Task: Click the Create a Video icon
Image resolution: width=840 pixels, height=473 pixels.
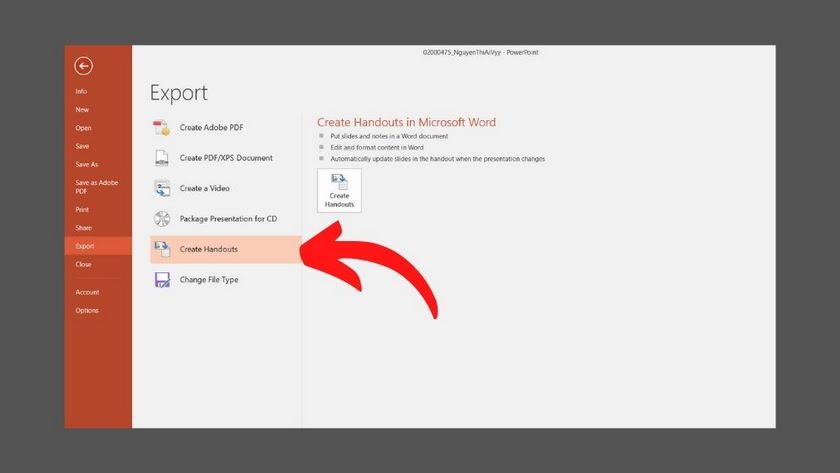Action: coord(162,188)
